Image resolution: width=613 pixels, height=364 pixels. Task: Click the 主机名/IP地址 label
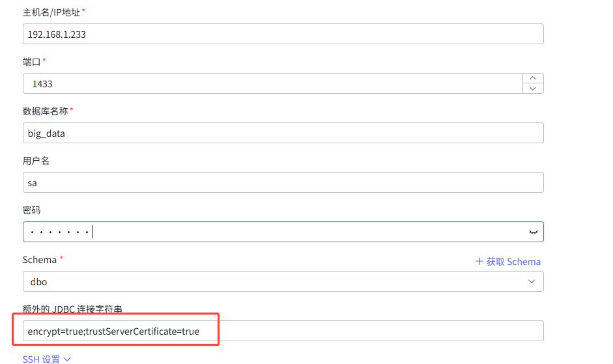coord(51,12)
